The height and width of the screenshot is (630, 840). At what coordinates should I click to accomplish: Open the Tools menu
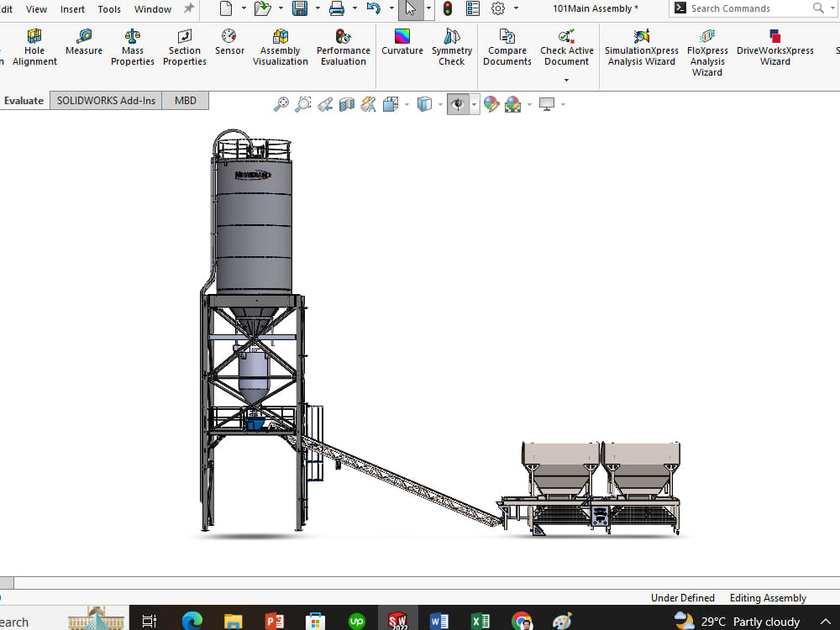(109, 9)
